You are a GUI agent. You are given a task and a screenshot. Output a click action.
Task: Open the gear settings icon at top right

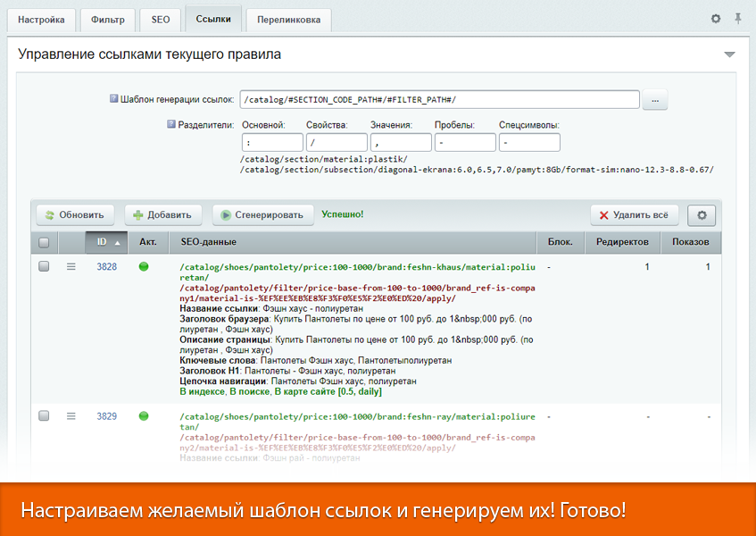(x=716, y=19)
